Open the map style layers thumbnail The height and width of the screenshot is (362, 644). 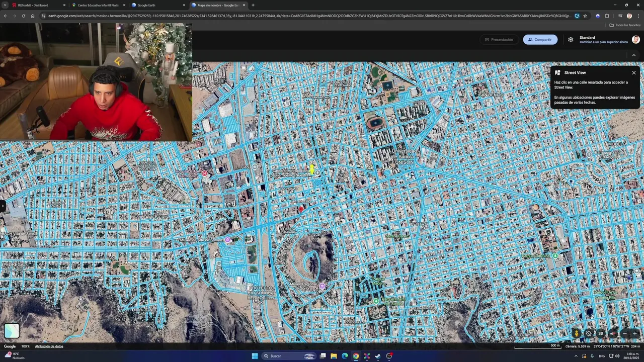coord(12,330)
